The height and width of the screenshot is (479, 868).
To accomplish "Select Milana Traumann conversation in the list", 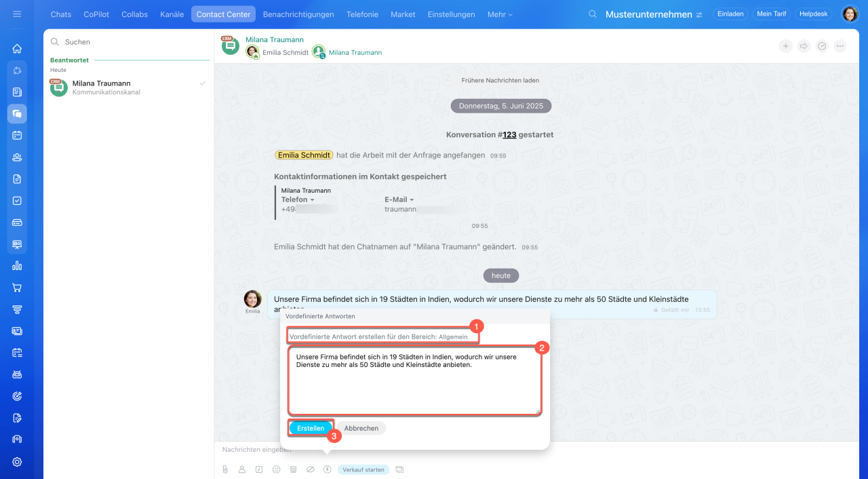I will pos(128,87).
